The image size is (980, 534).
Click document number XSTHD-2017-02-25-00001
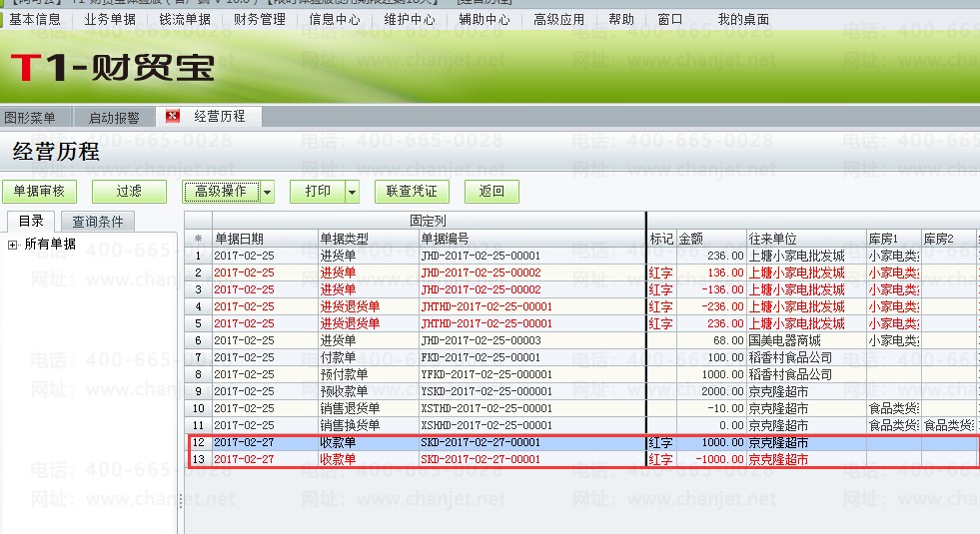coord(487,408)
